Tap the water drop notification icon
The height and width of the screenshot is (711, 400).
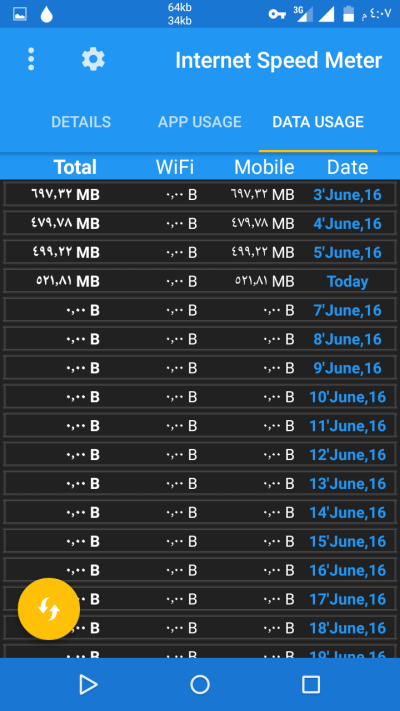click(46, 14)
